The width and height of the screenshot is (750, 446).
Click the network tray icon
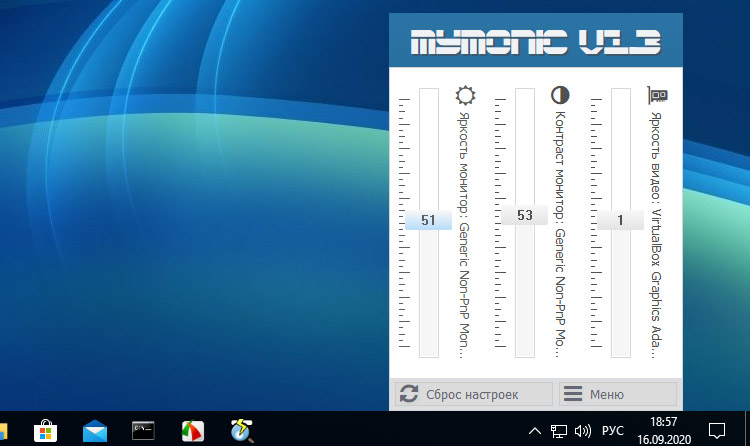pos(558,431)
